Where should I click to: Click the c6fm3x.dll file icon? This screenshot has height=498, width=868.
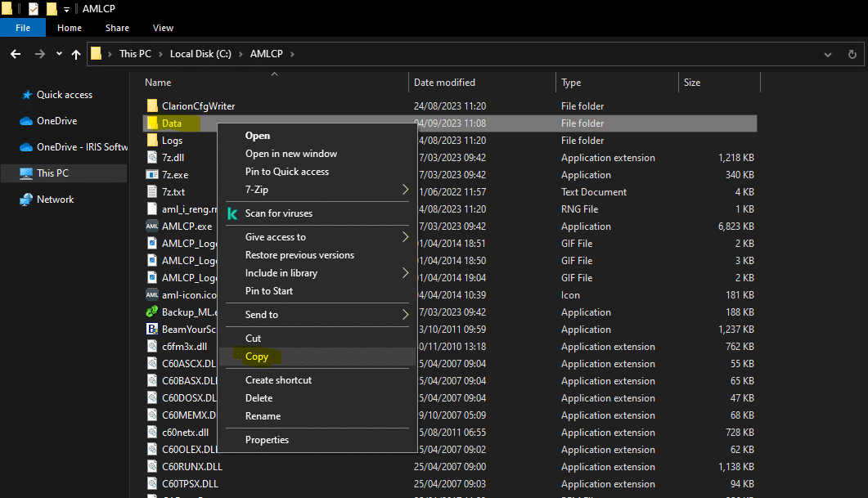(x=152, y=346)
